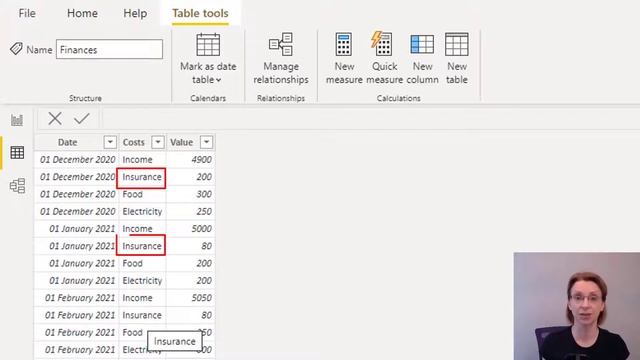Switch to Report view in sidebar
The width and height of the screenshot is (640, 360).
(x=17, y=120)
